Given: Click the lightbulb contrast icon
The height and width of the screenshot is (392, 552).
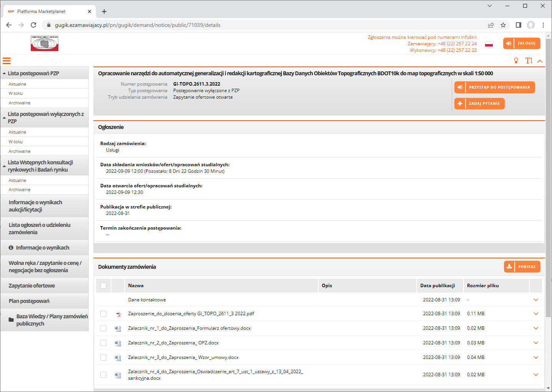Looking at the screenshot, I should click(x=516, y=61).
